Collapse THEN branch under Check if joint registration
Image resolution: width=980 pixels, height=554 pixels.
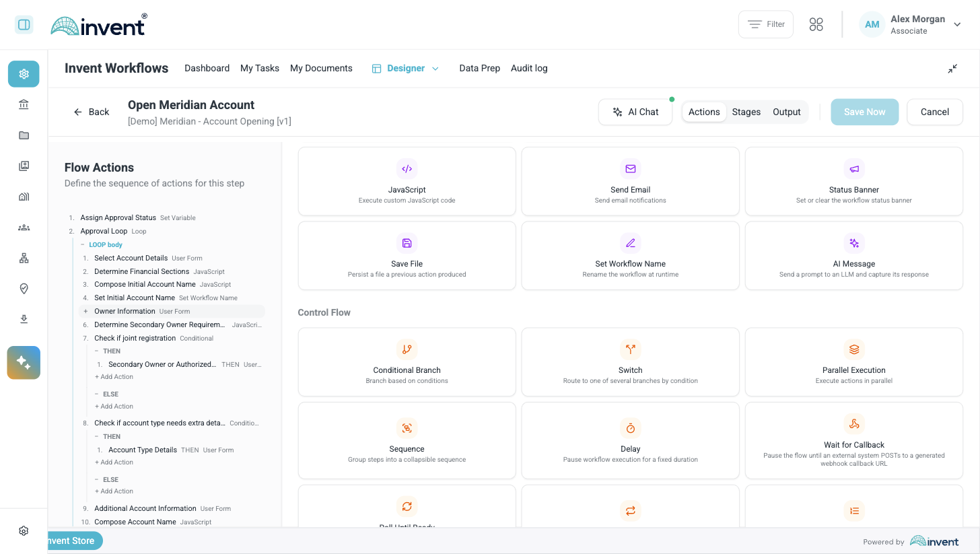click(97, 351)
